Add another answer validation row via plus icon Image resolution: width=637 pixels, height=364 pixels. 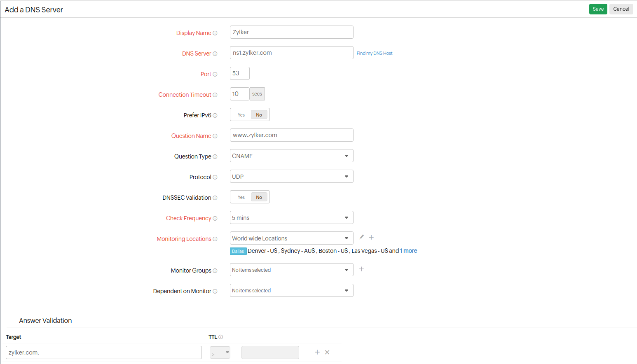coord(317,352)
